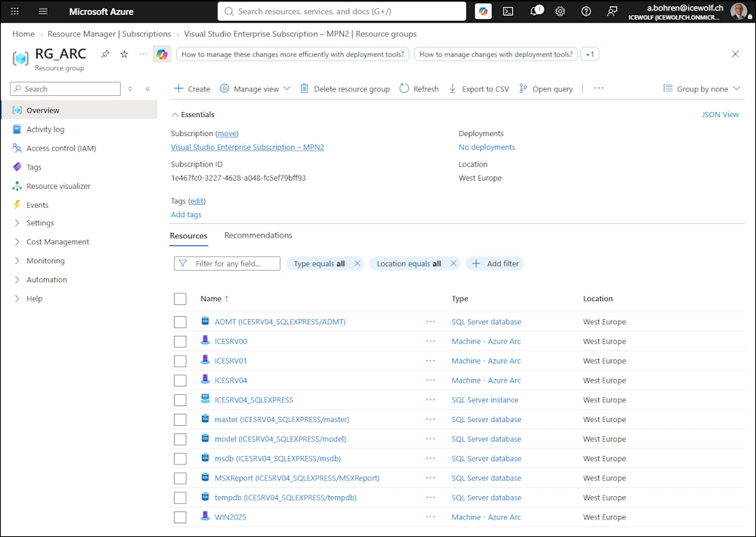Check the ICESRV04_SQLEXPRESS row checkbox
756x537 pixels.
[x=180, y=400]
